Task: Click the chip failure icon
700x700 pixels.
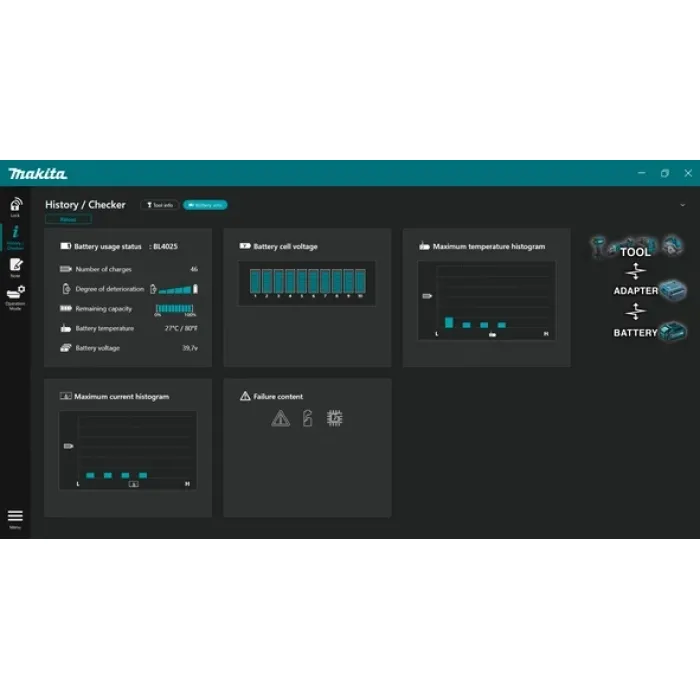Action: [334, 419]
